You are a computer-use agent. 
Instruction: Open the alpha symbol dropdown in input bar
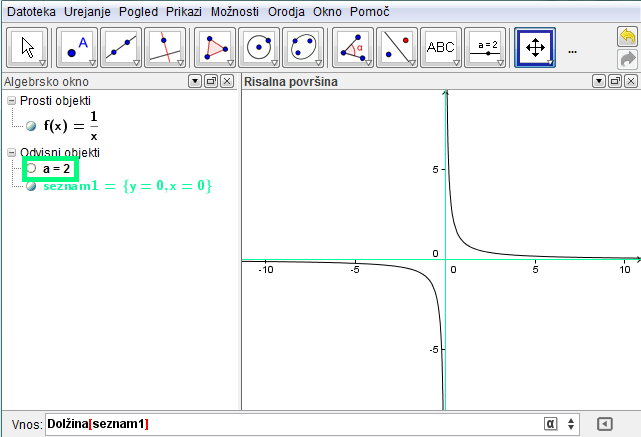tap(551, 423)
